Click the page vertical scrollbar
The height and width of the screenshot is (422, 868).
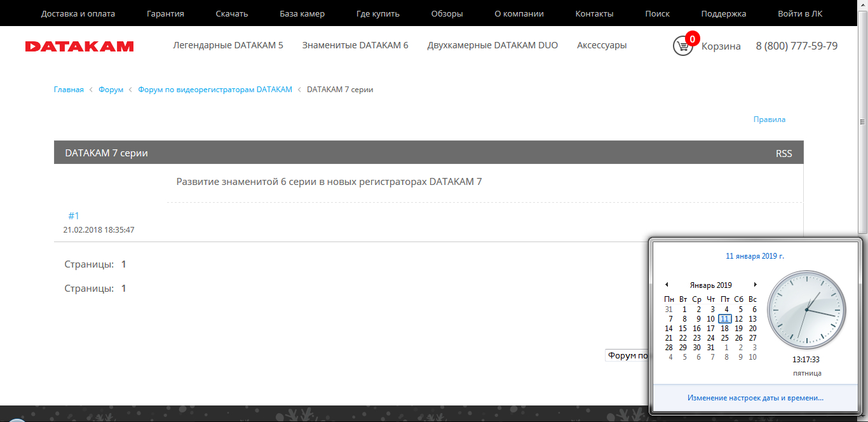(x=862, y=191)
